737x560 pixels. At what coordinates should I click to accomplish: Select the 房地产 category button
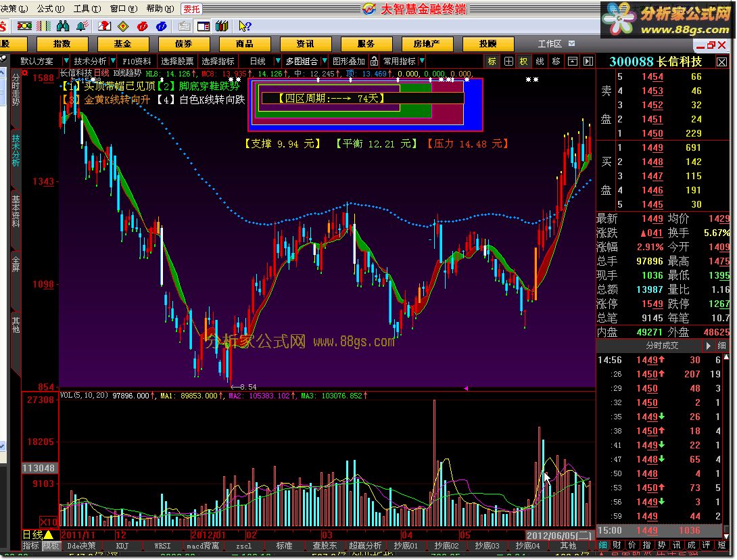click(427, 44)
